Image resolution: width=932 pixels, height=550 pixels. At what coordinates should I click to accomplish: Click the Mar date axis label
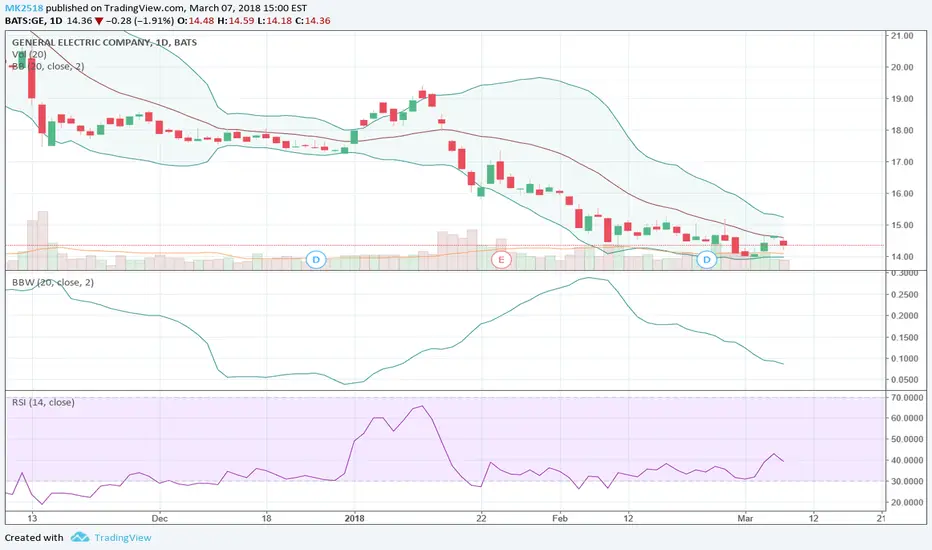point(745,518)
